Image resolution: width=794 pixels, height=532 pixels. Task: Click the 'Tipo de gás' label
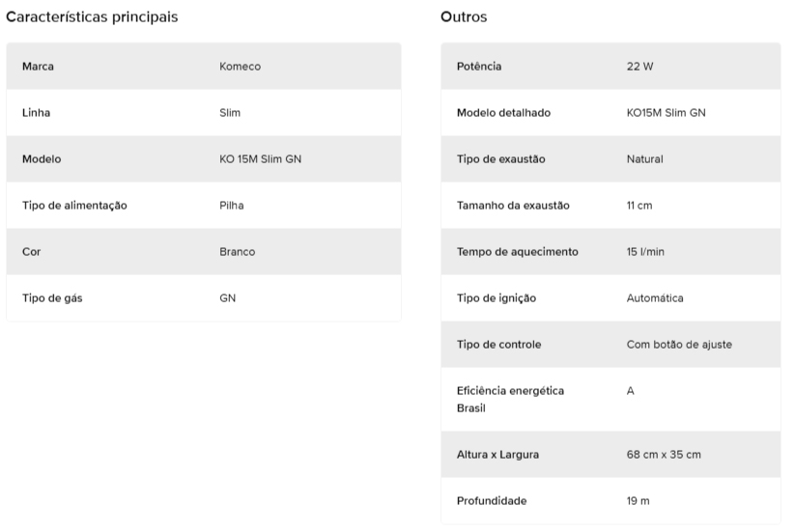click(x=52, y=298)
